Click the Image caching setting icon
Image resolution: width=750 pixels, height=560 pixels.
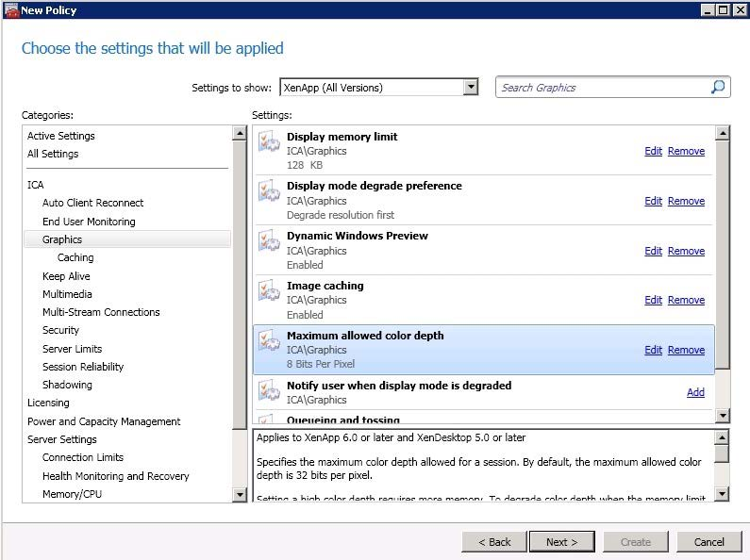pos(269,290)
